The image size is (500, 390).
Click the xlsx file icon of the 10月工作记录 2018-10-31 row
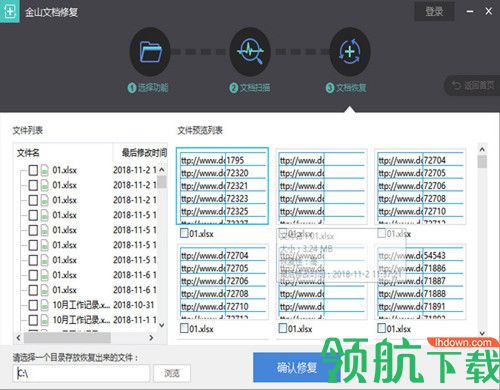tap(45, 305)
